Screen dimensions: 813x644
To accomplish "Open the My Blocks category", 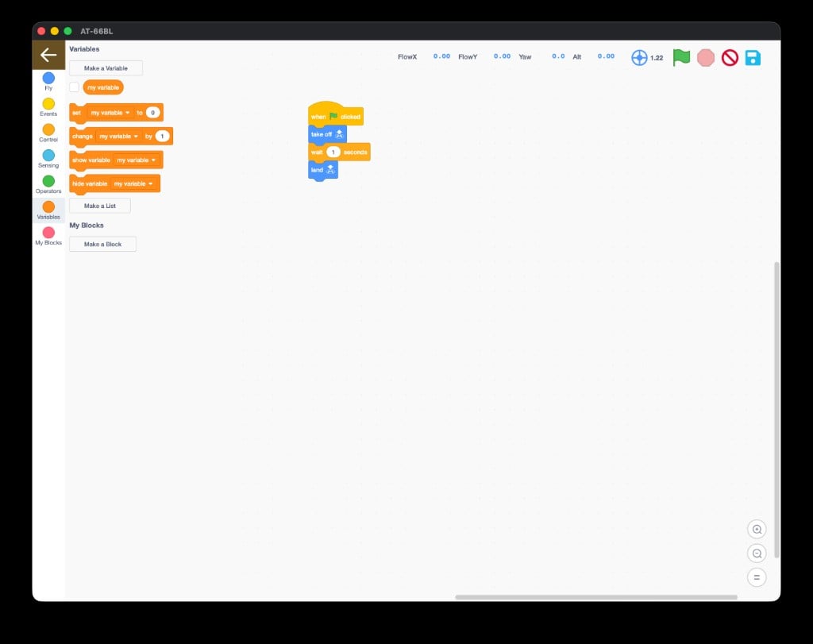I will 48,236.
